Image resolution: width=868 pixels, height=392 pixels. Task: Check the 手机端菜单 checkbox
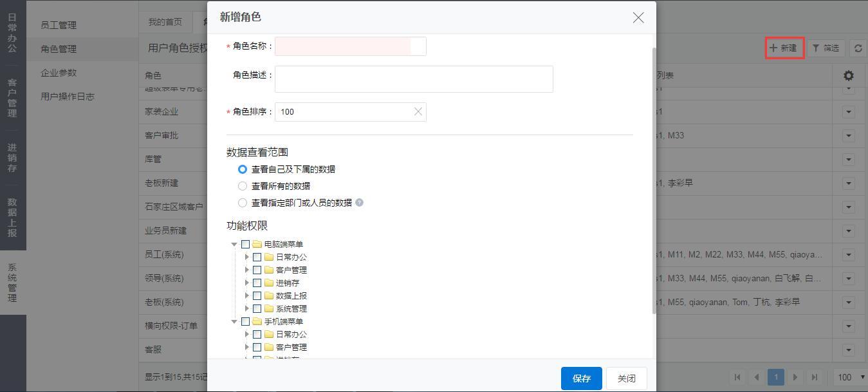(x=245, y=322)
